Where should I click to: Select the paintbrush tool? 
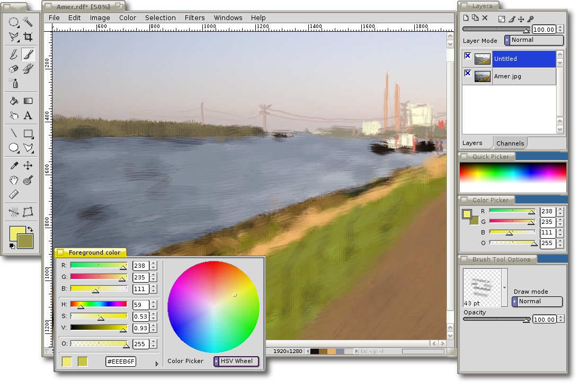[28, 55]
